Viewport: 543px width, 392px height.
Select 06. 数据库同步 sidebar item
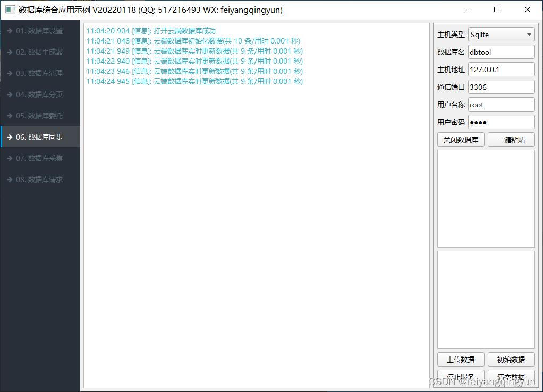tap(40, 137)
